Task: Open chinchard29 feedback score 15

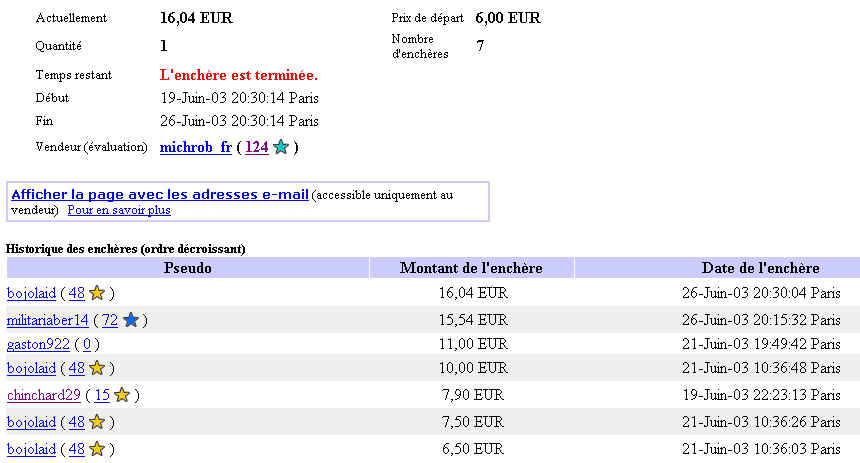Action: pyautogui.click(x=102, y=395)
